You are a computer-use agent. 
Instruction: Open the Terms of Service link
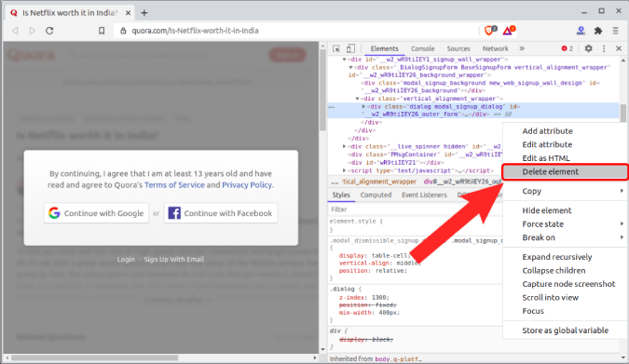pos(174,185)
